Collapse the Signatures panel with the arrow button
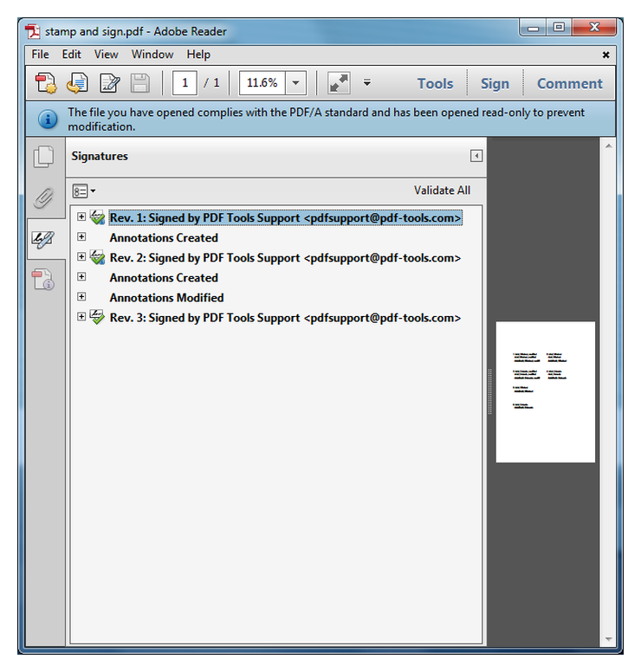Screen dimensions: 641x672 [x=476, y=156]
